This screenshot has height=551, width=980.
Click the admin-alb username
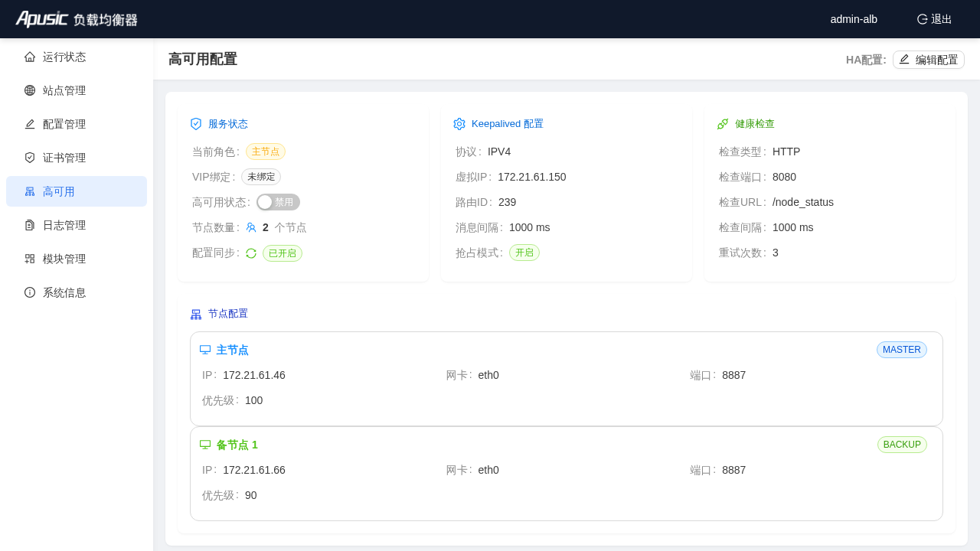(854, 19)
